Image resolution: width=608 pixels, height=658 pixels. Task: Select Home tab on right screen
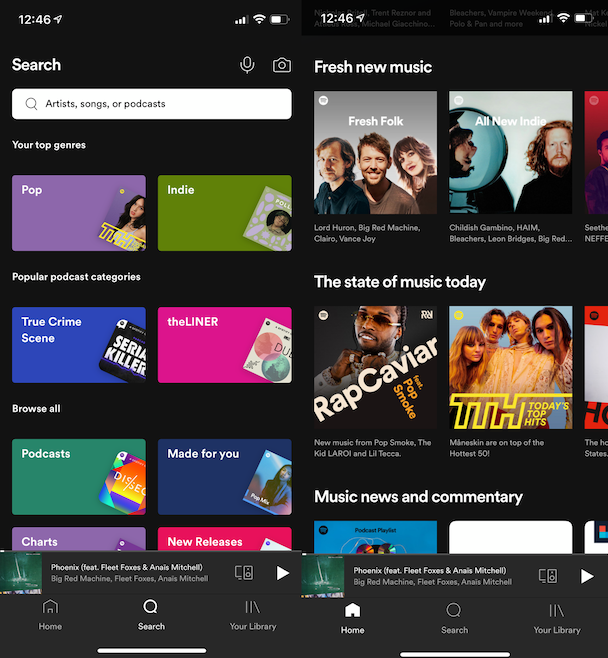pyautogui.click(x=352, y=619)
